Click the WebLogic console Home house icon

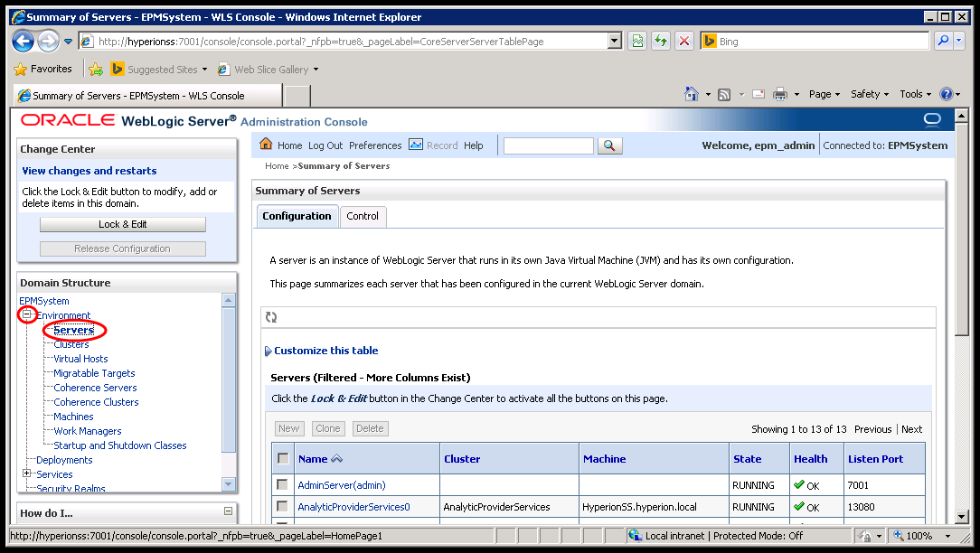(266, 145)
